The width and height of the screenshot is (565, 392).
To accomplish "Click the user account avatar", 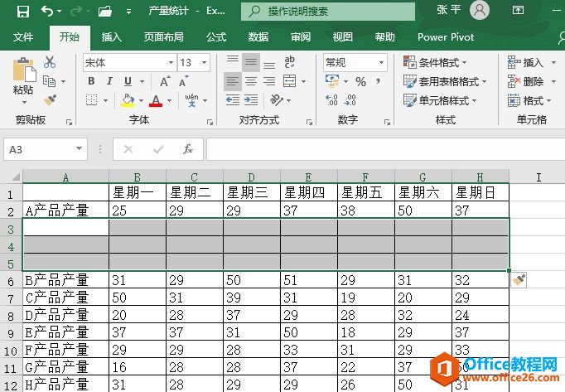I will 479,11.
